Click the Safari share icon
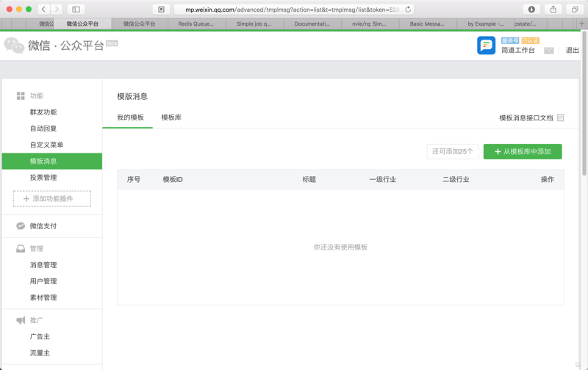This screenshot has height=370, width=588. [553, 10]
